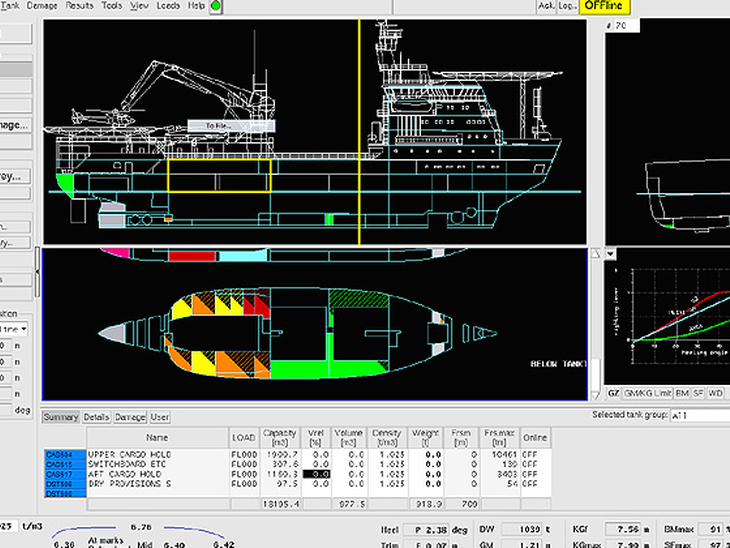
Task: Click the green status indicator icon
Action: pos(216,6)
